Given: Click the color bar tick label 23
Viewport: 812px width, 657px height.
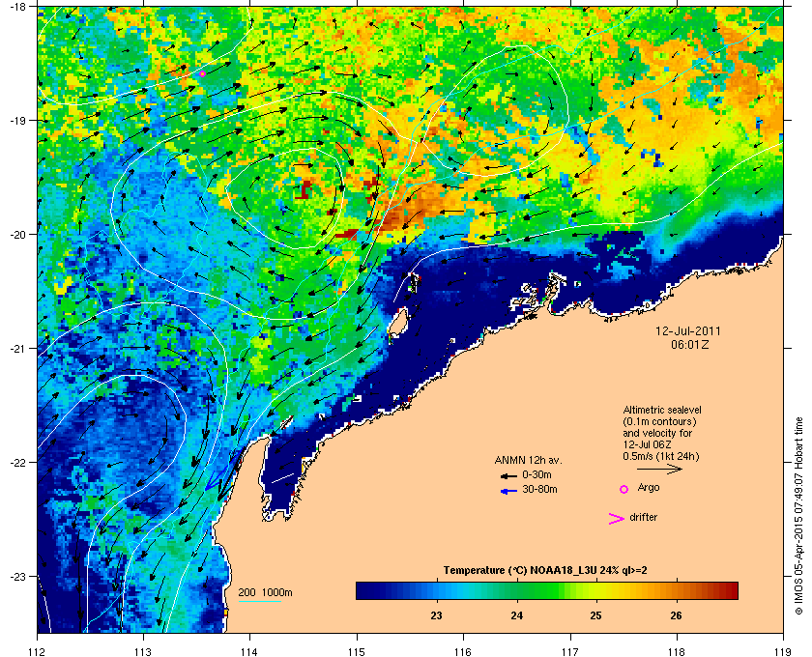Looking at the screenshot, I should (437, 615).
